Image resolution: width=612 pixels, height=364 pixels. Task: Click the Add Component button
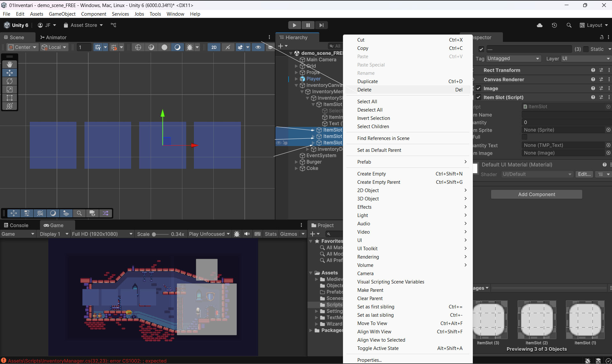click(536, 194)
